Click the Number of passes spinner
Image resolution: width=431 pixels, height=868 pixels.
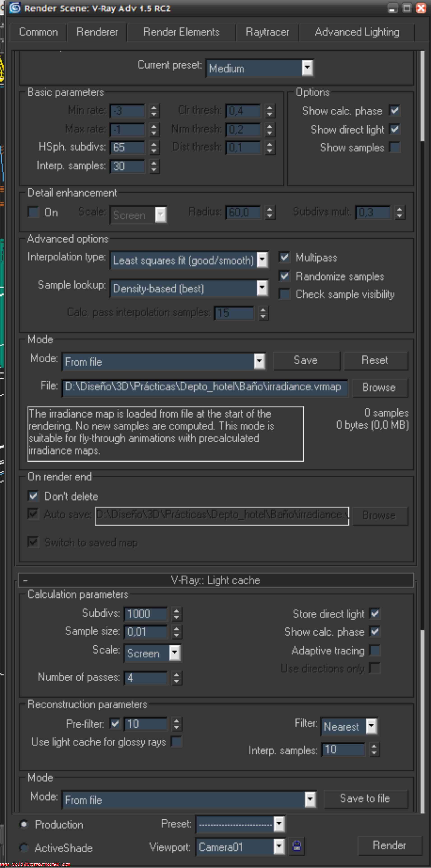[177, 678]
